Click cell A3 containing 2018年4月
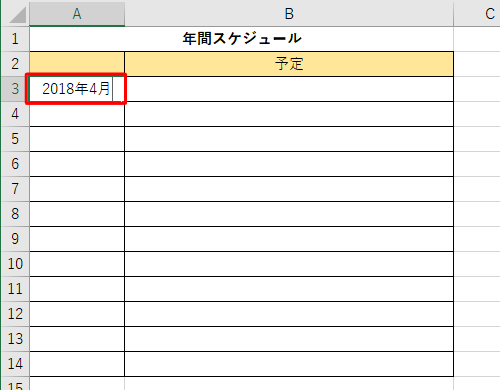The width and height of the screenshot is (500, 390). click(x=77, y=89)
